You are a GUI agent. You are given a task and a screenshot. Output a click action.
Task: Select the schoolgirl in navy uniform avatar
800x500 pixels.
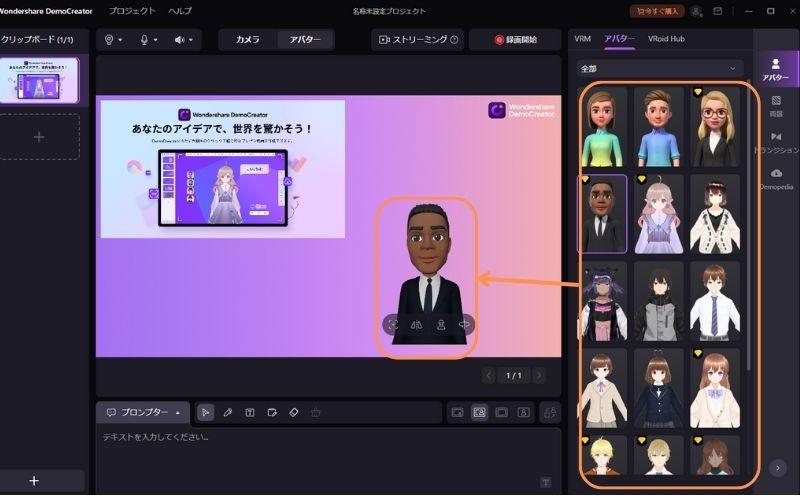(x=659, y=389)
